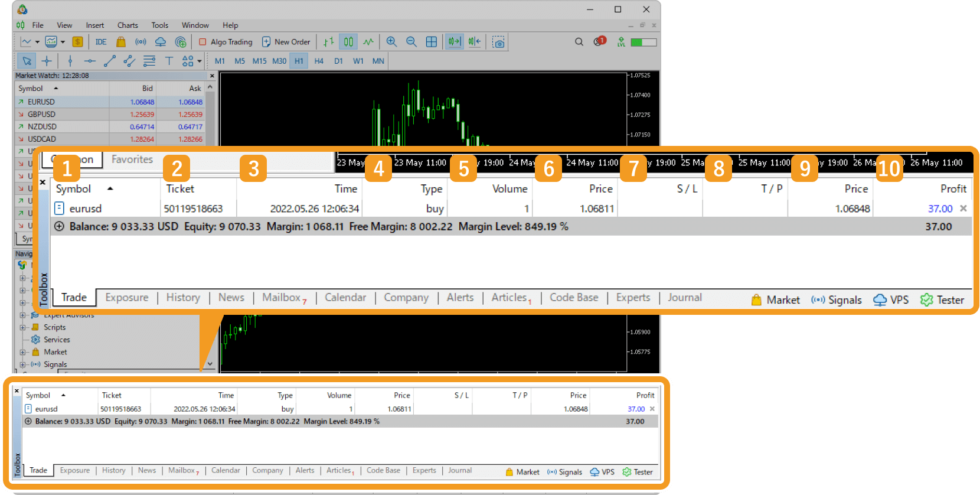Click the LVL depth indicator icon
This screenshot has width=980, height=495.
(621, 42)
